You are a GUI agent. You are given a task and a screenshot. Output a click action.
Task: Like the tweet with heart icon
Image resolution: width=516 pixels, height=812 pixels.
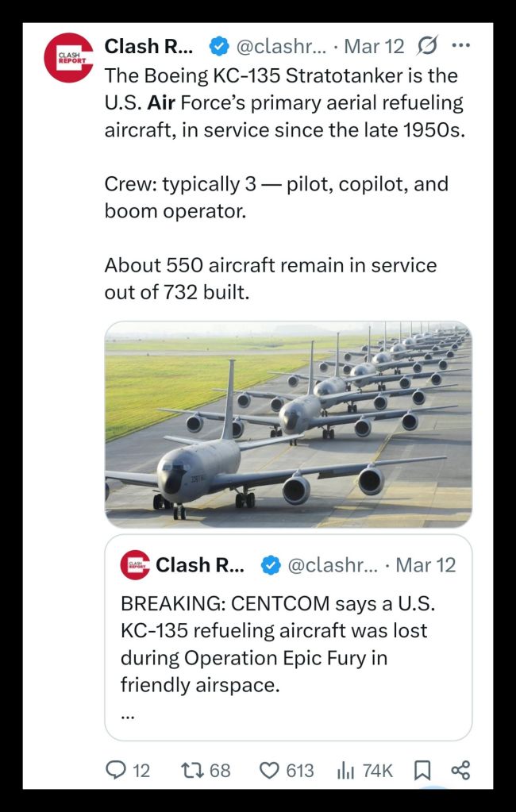(270, 770)
